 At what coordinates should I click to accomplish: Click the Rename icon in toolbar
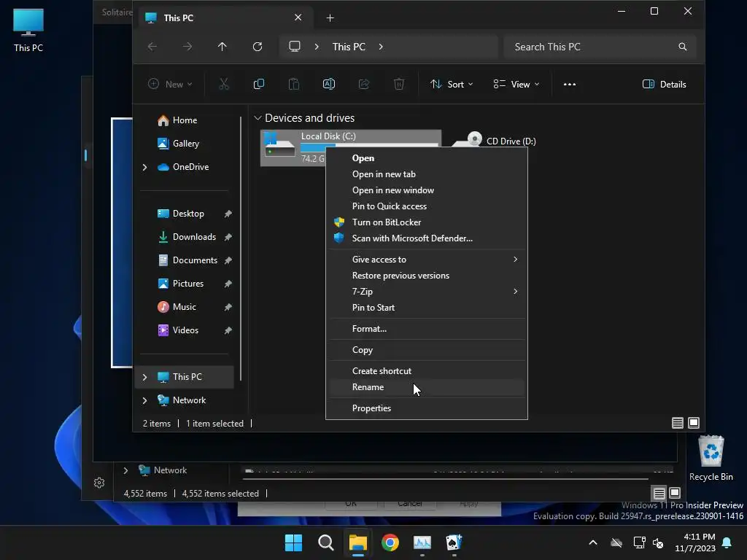click(x=329, y=85)
